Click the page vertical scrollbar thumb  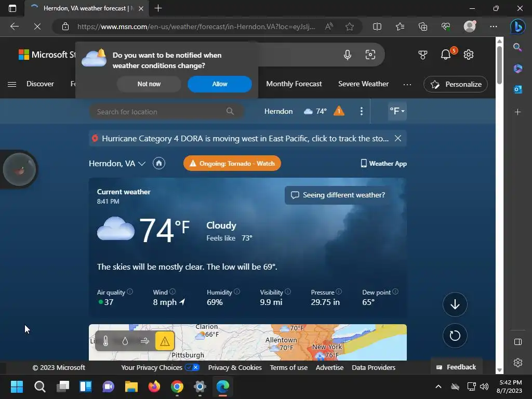(499, 64)
